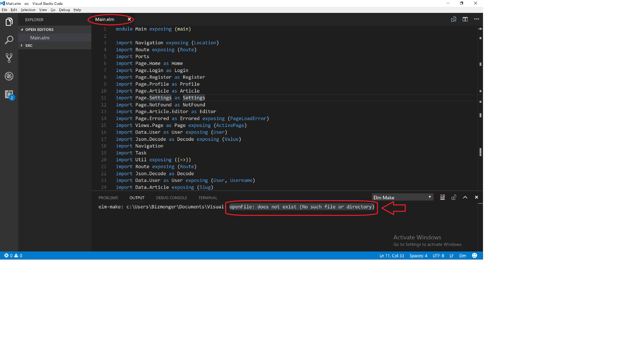Click the Split Editor icon

[465, 19]
